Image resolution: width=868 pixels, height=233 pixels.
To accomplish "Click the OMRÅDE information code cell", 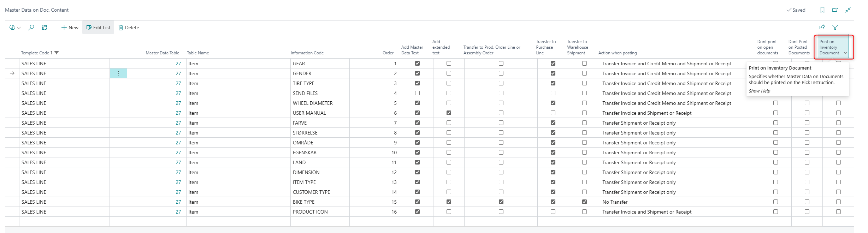I will [320, 143].
